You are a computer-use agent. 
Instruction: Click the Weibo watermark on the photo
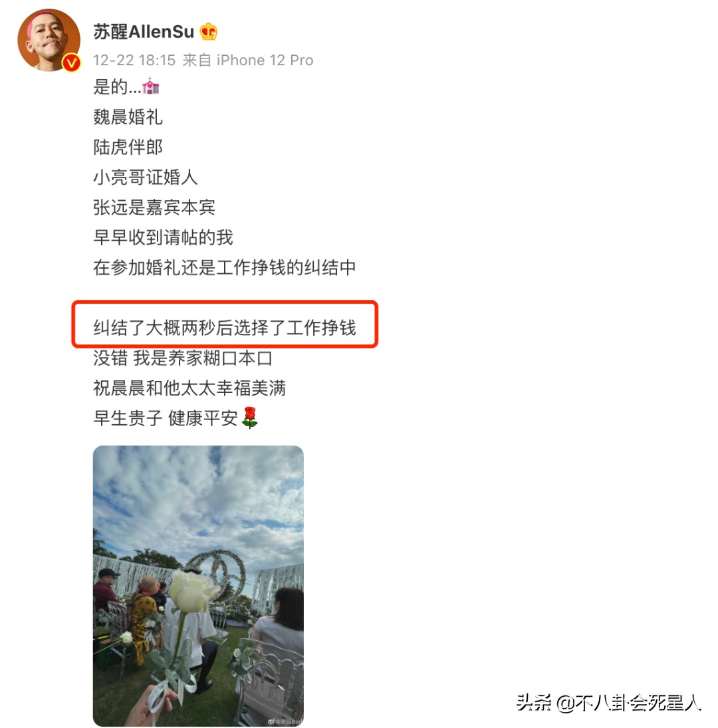click(285, 721)
